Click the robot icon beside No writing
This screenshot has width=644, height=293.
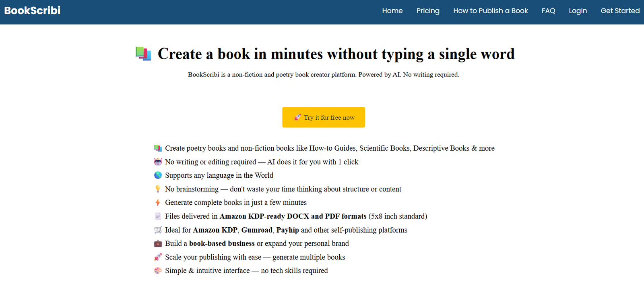(158, 162)
